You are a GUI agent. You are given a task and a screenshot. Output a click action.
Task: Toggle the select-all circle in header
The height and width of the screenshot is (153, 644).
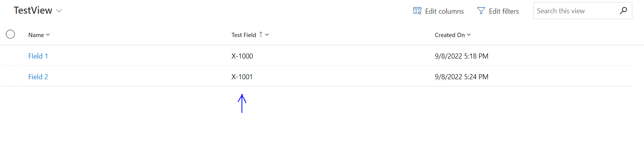point(11,34)
